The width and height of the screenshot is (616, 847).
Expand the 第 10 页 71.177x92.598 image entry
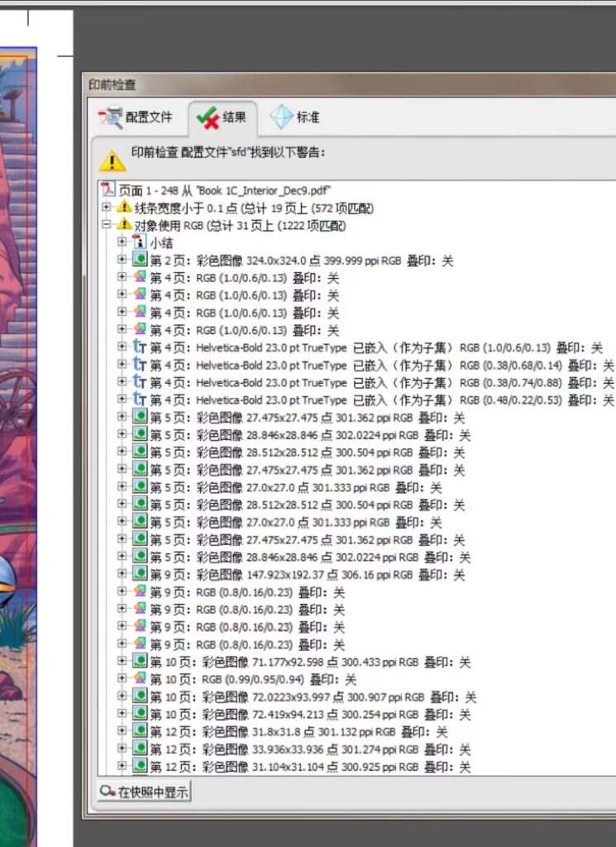(122, 663)
